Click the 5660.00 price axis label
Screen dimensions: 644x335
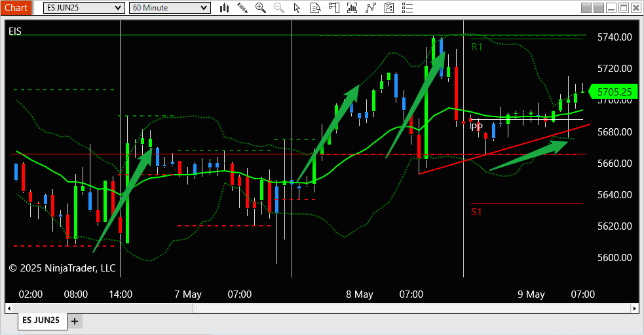(615, 164)
